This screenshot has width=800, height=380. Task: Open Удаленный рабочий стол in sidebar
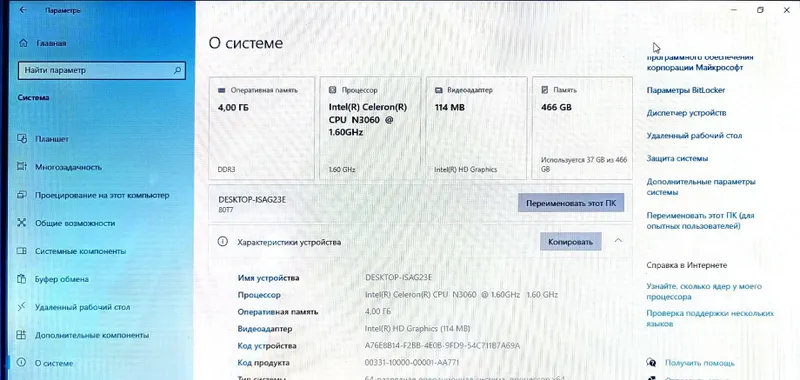point(83,307)
